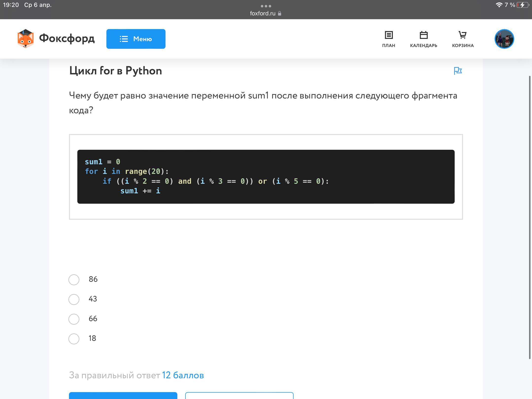532x399 pixels.
Task: Click the Фоксфорд brand name text
Action: (67, 38)
